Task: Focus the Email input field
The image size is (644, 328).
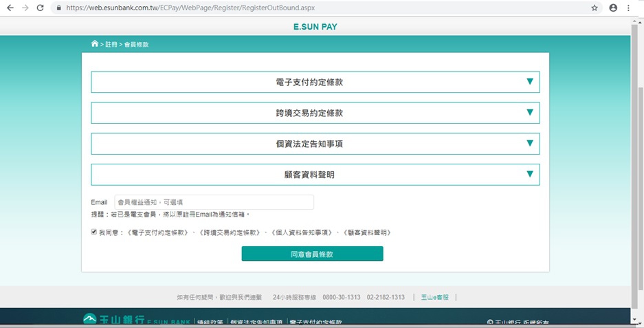Action: (214, 202)
